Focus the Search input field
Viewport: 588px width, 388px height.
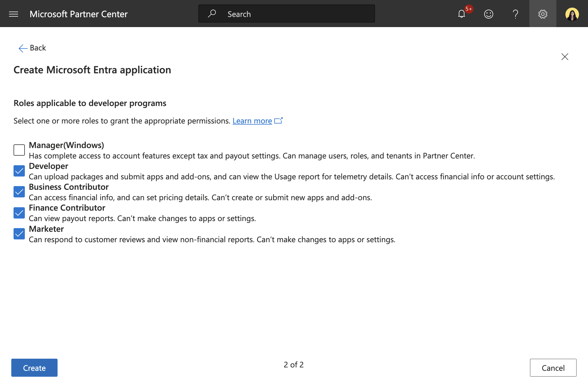click(x=286, y=14)
